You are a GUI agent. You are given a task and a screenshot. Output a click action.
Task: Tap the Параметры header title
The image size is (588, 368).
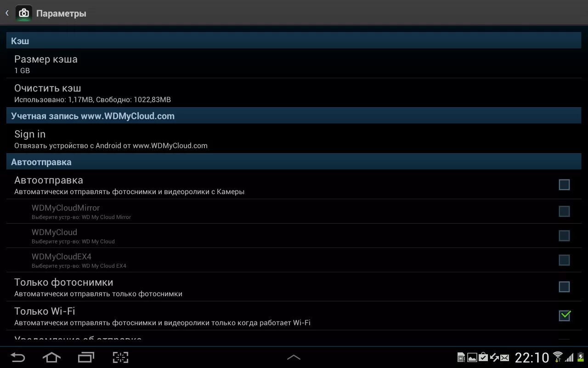[x=61, y=14]
